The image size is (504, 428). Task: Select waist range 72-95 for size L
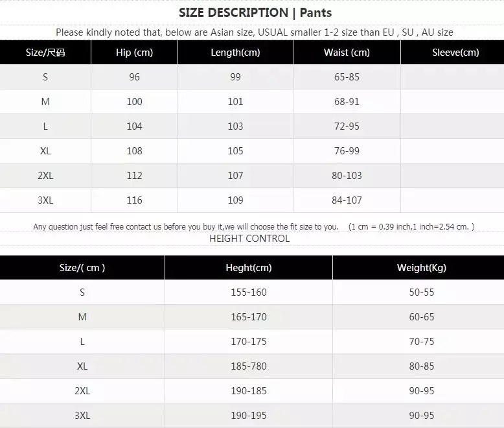tap(347, 126)
